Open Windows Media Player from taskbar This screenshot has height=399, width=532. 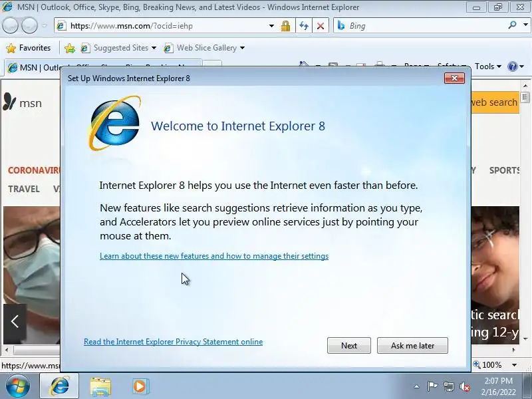pos(140,386)
